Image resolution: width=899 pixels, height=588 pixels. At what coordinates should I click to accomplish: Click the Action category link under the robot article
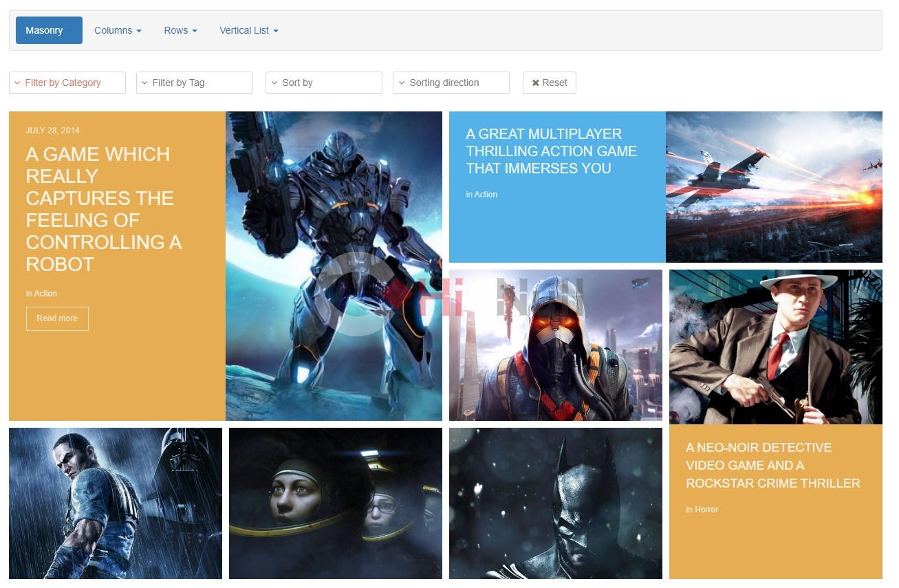[x=45, y=294]
